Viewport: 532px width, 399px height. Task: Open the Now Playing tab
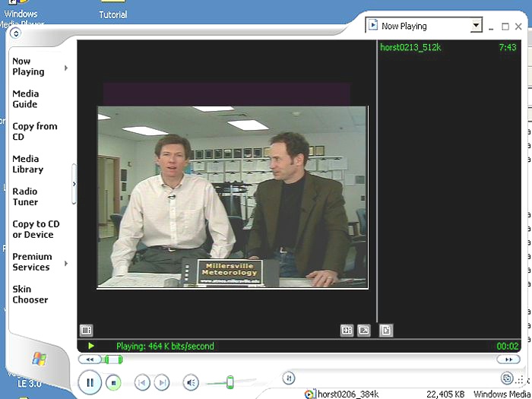tap(28, 67)
